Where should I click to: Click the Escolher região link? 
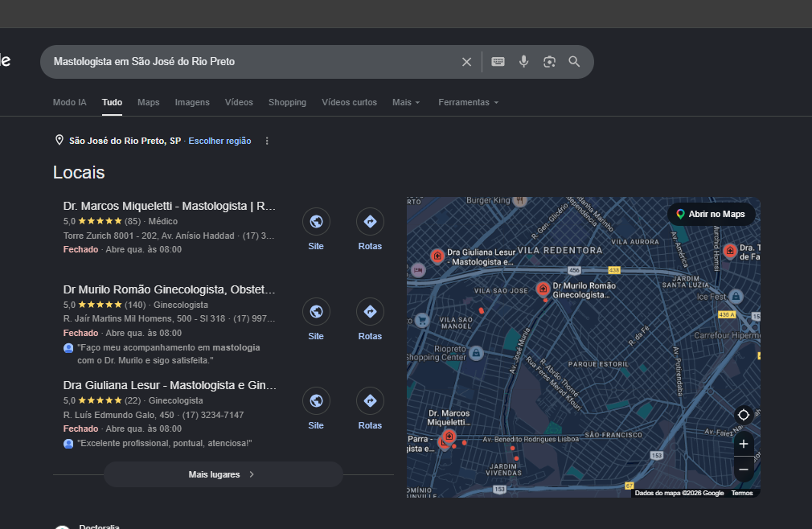[219, 141]
